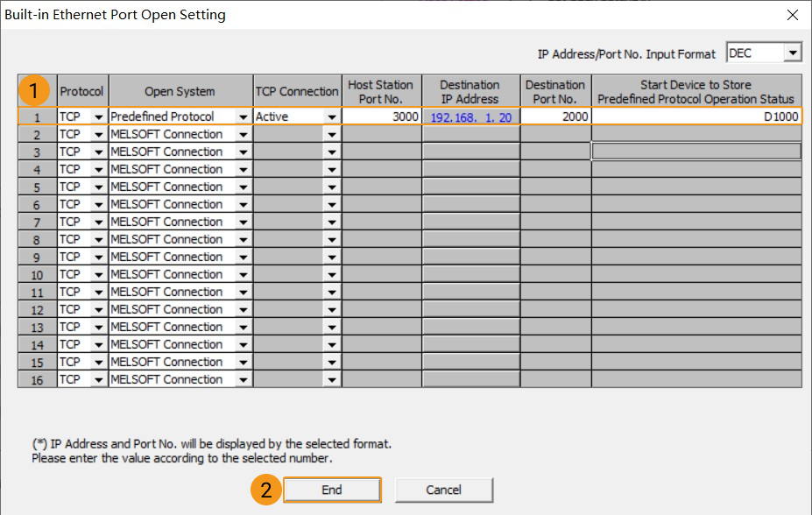Open the Protocol dropdown for row 6
812x515 pixels.
[99, 204]
